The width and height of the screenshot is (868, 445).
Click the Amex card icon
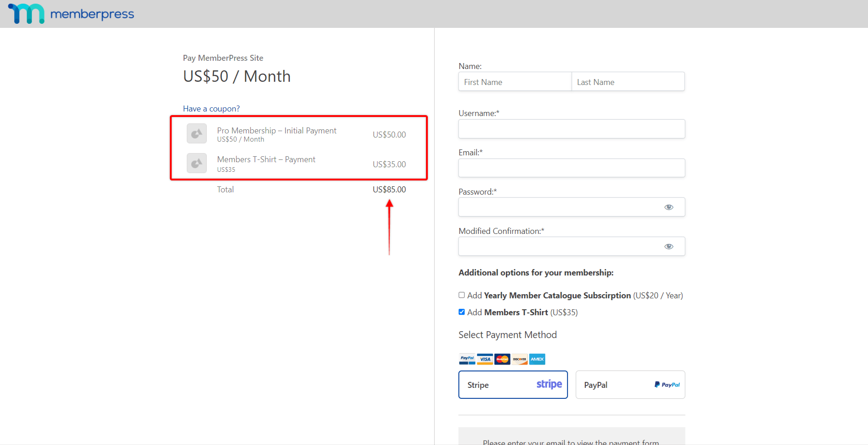537,359
